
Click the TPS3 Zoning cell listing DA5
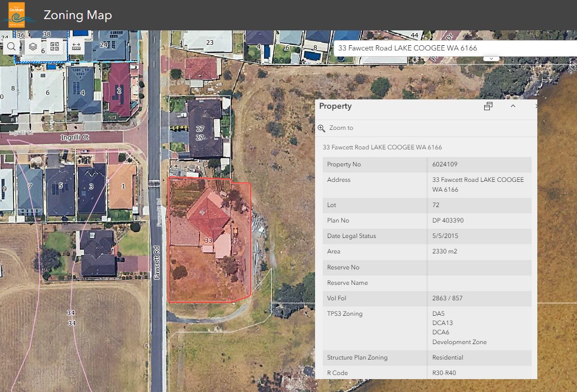tap(438, 313)
